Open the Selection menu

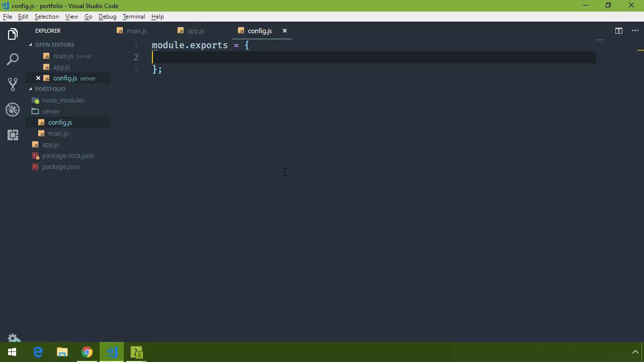pos(47,17)
